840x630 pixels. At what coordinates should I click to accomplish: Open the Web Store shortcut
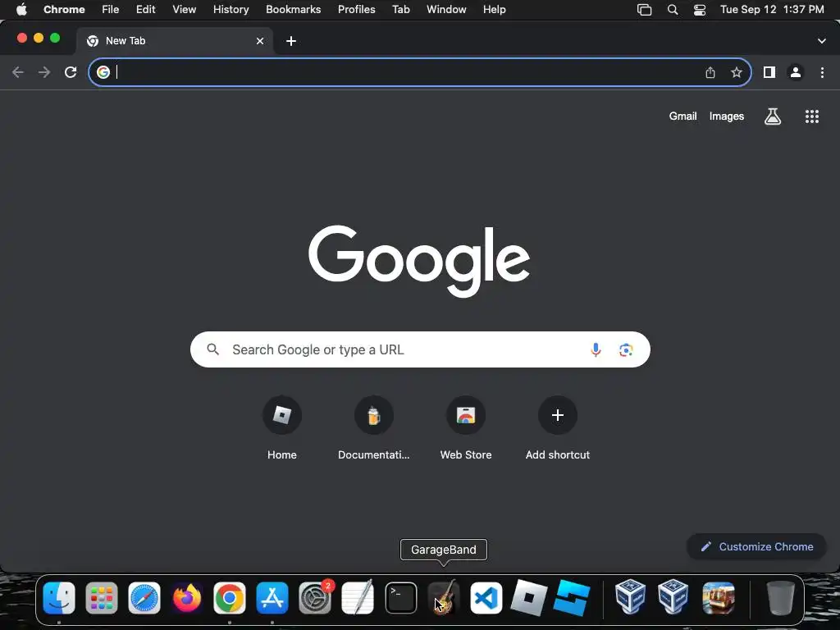tap(466, 428)
